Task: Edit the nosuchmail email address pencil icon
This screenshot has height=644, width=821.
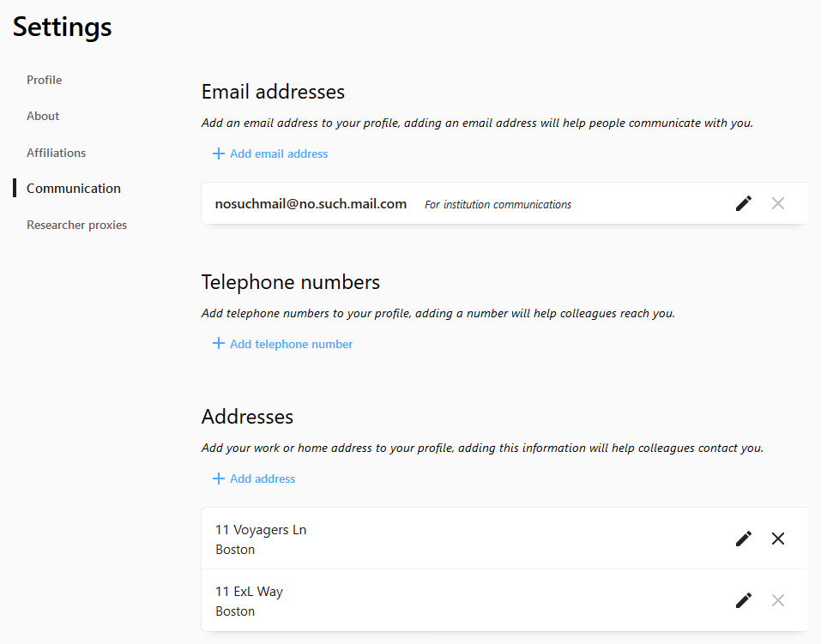Action: coord(744,204)
